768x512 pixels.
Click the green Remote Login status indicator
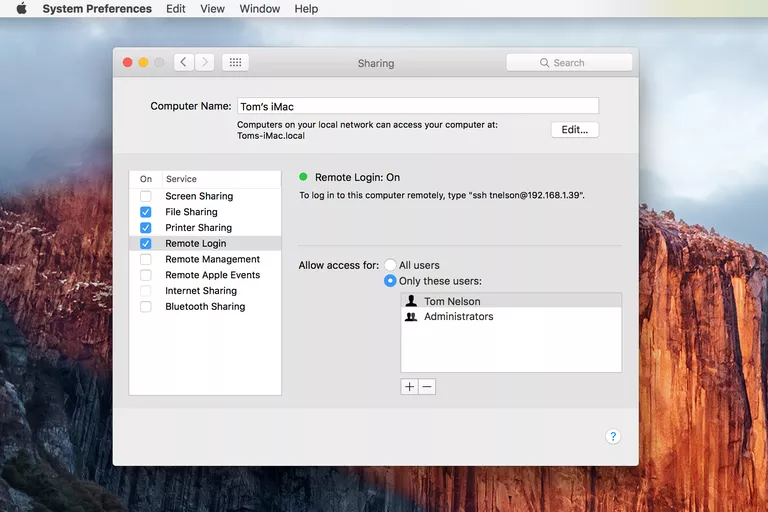[303, 177]
